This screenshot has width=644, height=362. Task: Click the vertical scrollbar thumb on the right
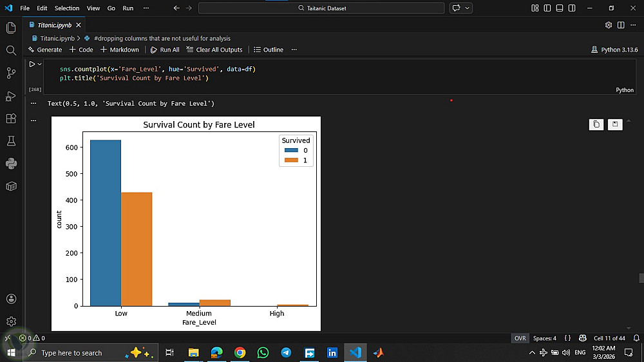coord(641,278)
